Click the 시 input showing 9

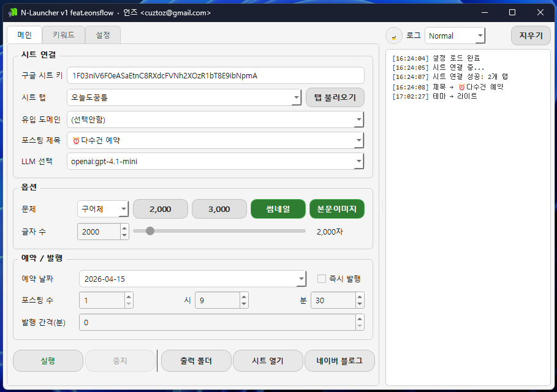218,300
